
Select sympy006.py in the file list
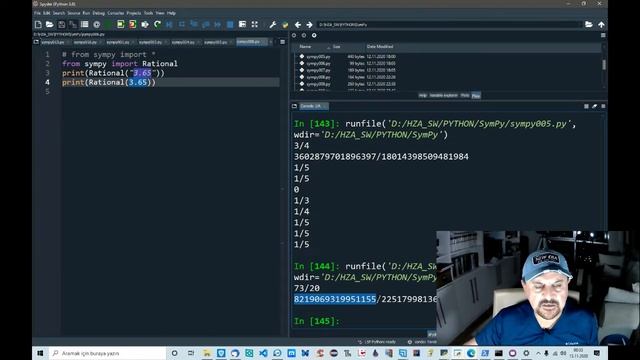click(318, 64)
